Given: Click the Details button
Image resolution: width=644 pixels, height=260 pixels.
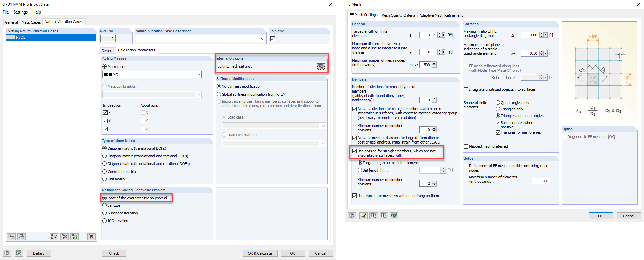Looking at the screenshot, I should click(39, 253).
